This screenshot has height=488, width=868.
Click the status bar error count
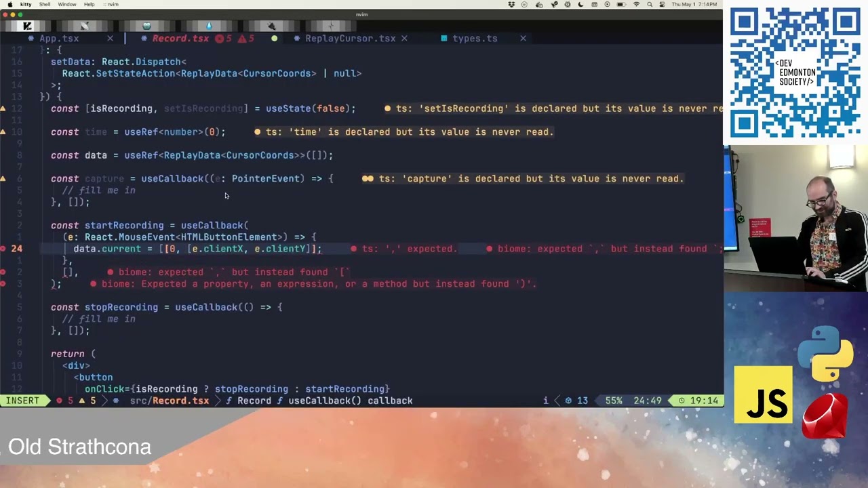click(x=64, y=401)
